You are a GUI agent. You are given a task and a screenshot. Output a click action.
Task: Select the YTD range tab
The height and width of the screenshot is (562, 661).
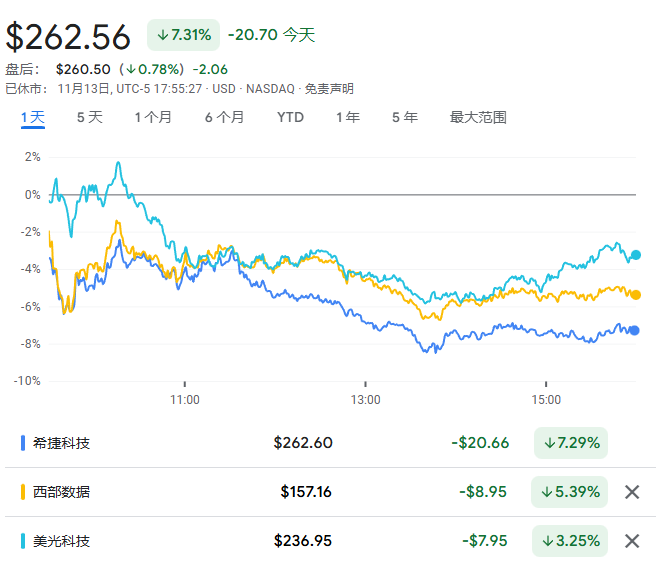pos(290,117)
